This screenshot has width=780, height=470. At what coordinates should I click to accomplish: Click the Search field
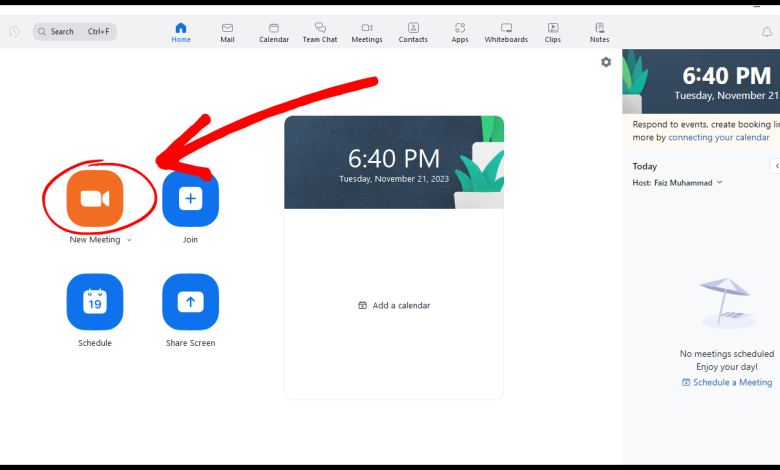coord(75,31)
